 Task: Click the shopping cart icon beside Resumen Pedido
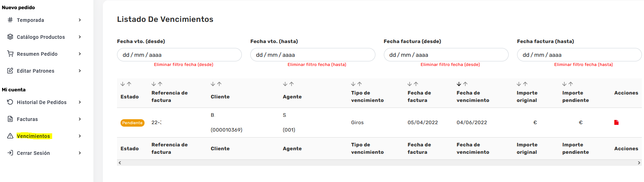coord(10,54)
